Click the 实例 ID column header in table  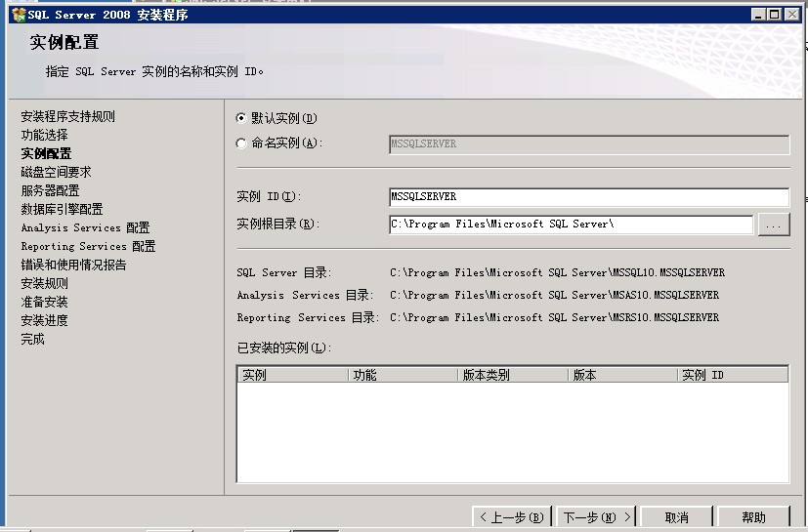732,375
